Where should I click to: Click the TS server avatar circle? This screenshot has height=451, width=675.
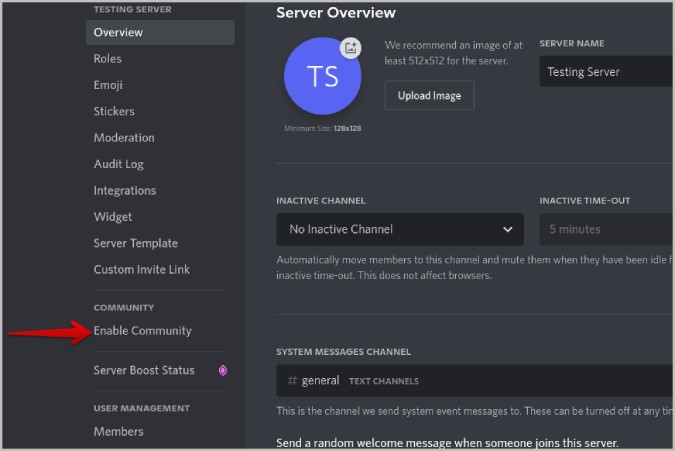pos(322,76)
